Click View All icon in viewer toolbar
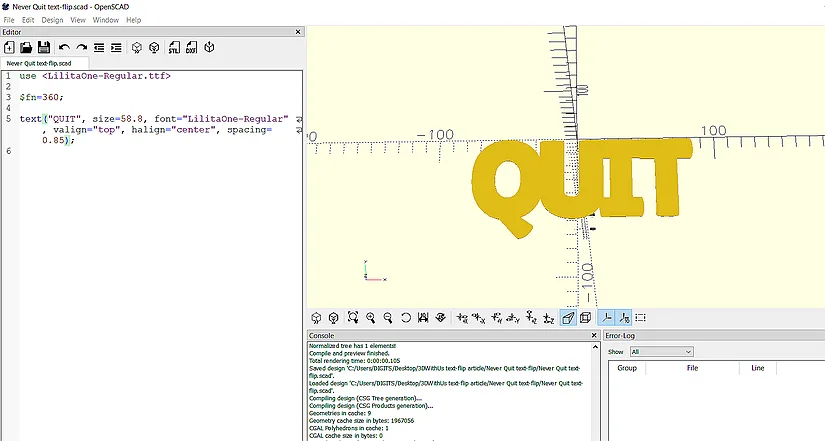The image size is (825, 441). point(353,318)
